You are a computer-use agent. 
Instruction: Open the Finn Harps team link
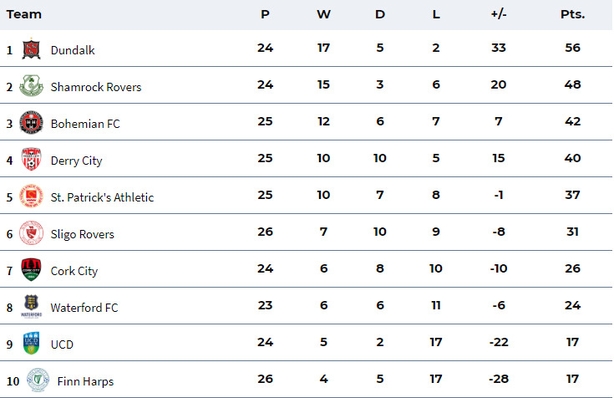[x=85, y=381]
